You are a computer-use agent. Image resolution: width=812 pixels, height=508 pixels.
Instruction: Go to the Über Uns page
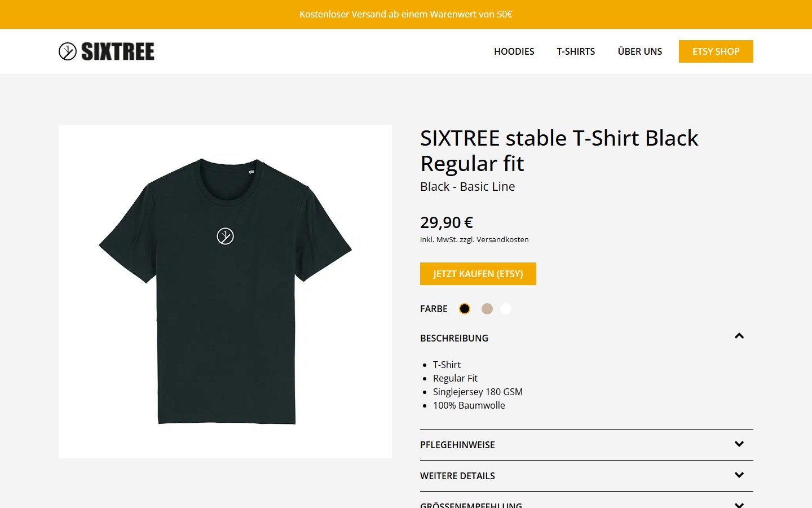click(639, 51)
